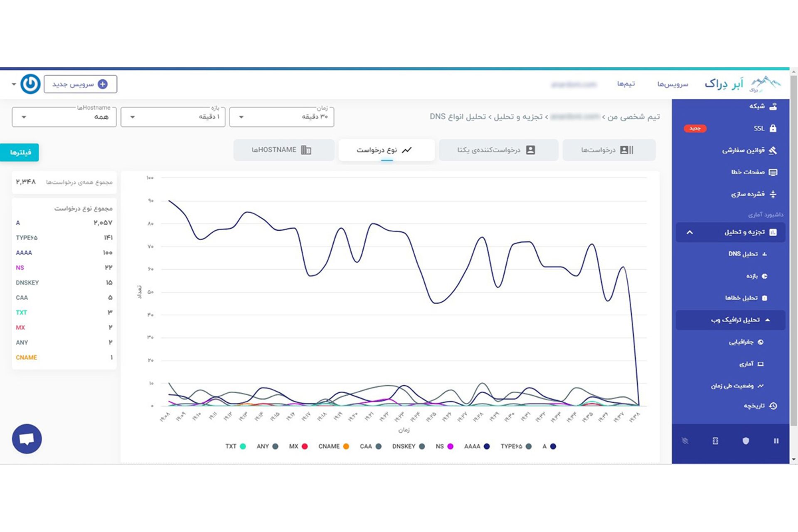Open the 30-minute time range dropdown

[x=281, y=117]
